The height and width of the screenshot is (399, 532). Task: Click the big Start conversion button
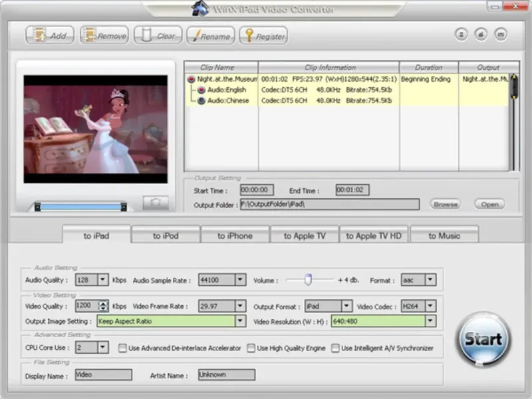tap(483, 339)
